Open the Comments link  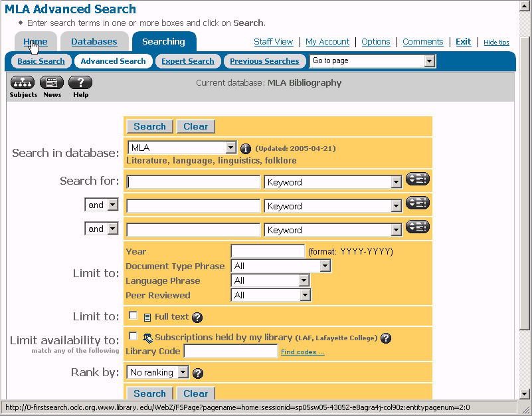[x=423, y=42]
